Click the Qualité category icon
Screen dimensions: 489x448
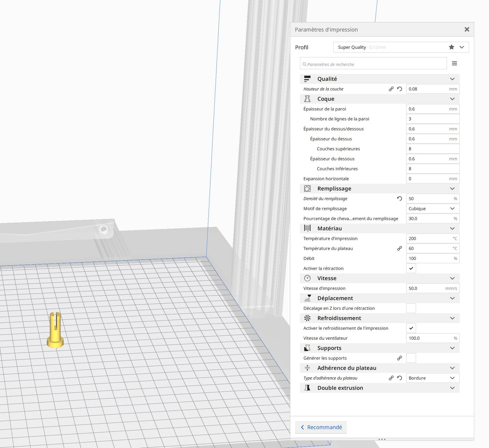pos(307,79)
